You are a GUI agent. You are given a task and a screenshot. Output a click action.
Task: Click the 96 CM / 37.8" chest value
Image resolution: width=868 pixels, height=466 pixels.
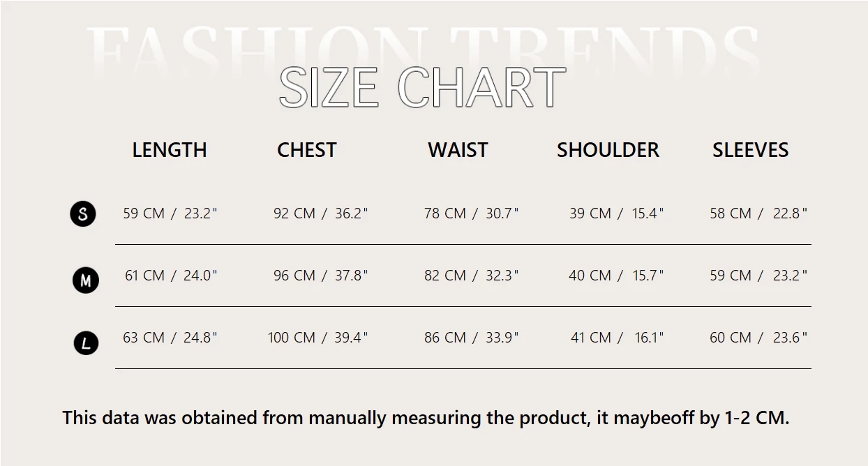click(x=320, y=276)
